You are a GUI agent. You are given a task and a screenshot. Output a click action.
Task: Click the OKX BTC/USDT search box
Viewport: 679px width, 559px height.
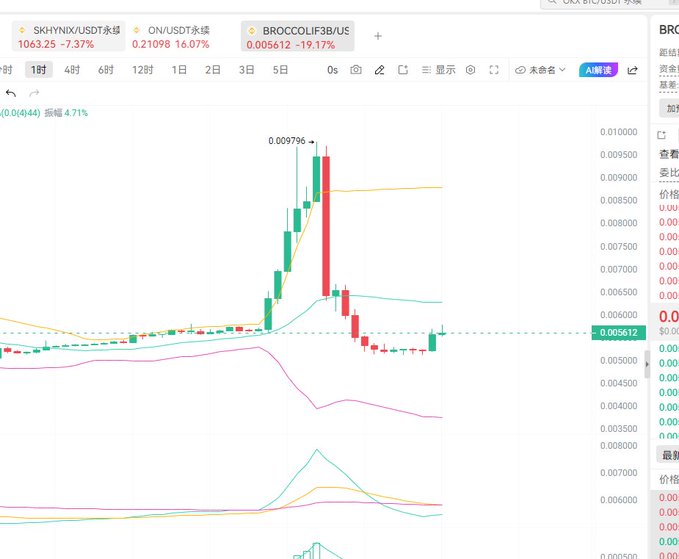pos(609,3)
